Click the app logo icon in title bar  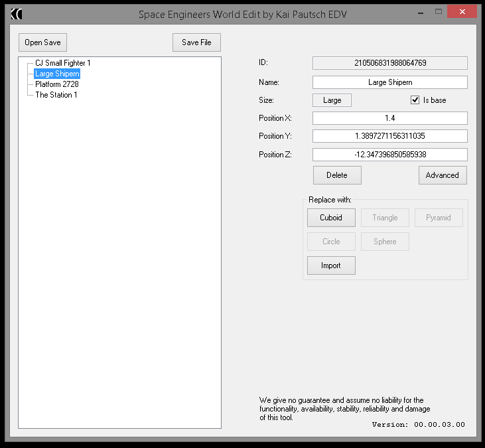coord(17,14)
